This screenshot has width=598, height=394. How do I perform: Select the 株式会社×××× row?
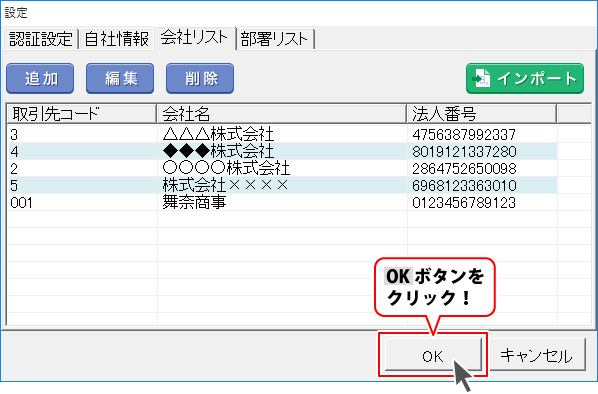point(282,185)
